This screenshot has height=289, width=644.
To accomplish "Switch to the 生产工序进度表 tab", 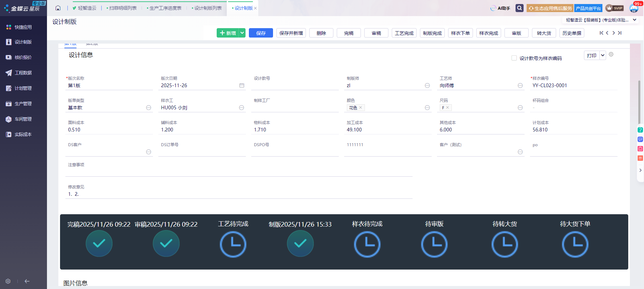I will click(165, 8).
